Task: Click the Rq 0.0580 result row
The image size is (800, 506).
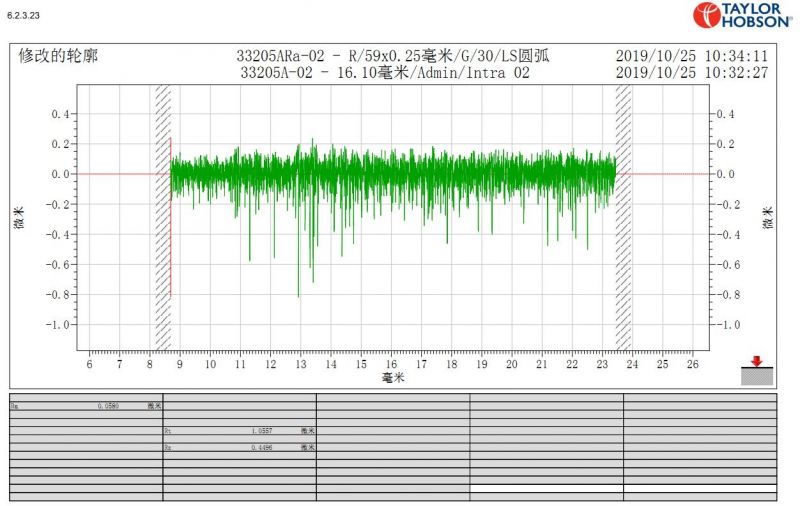Action: tap(86, 407)
